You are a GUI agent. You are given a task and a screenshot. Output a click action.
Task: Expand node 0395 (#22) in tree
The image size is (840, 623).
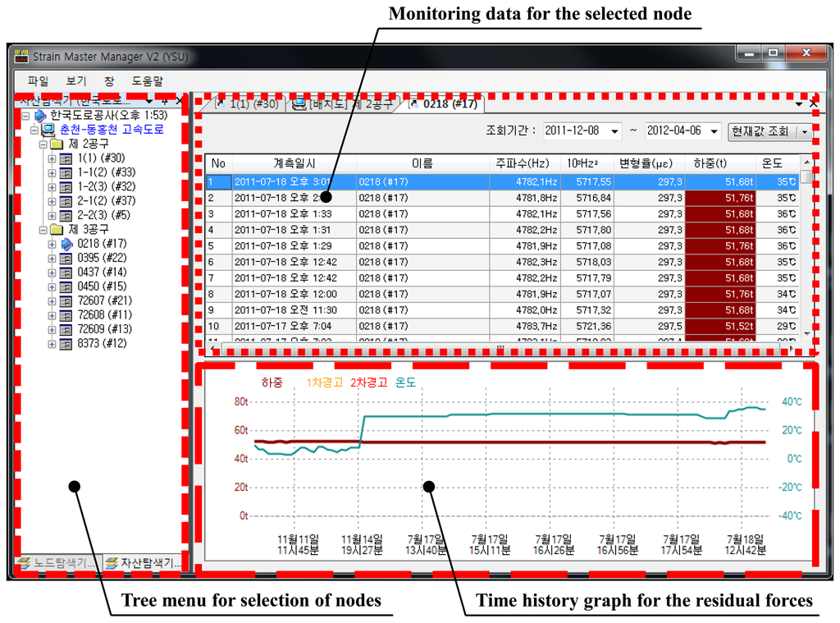pyautogui.click(x=52, y=259)
